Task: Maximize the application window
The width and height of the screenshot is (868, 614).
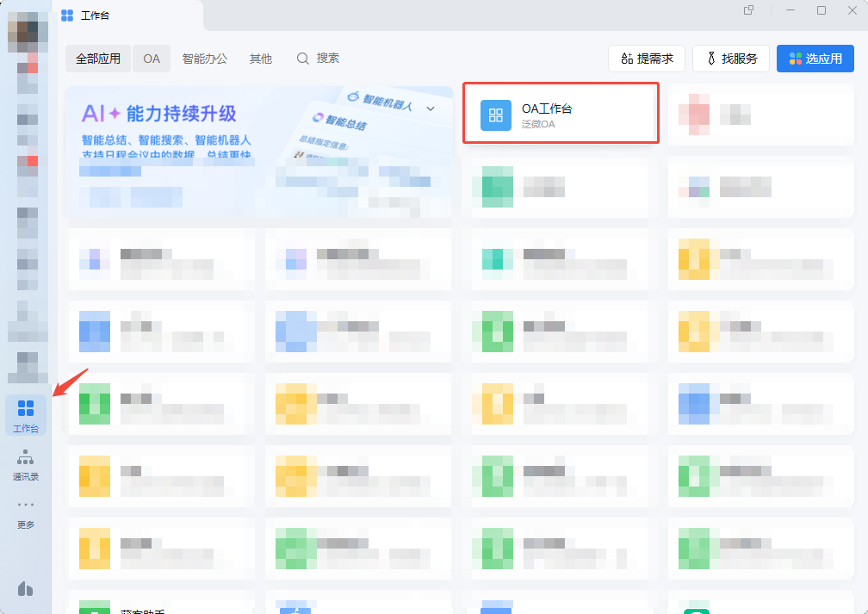Action: pos(821,10)
